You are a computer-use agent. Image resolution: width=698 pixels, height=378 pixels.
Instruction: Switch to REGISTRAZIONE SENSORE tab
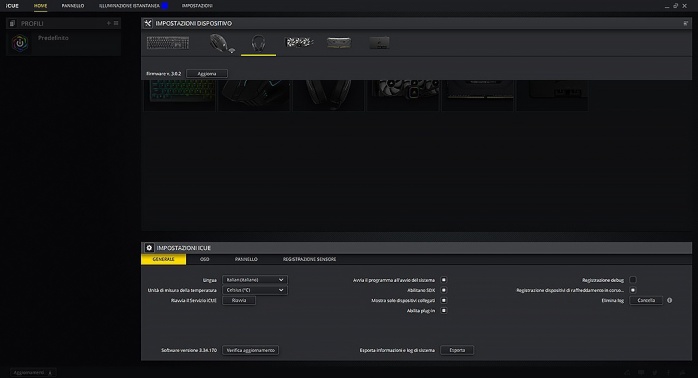point(309,259)
